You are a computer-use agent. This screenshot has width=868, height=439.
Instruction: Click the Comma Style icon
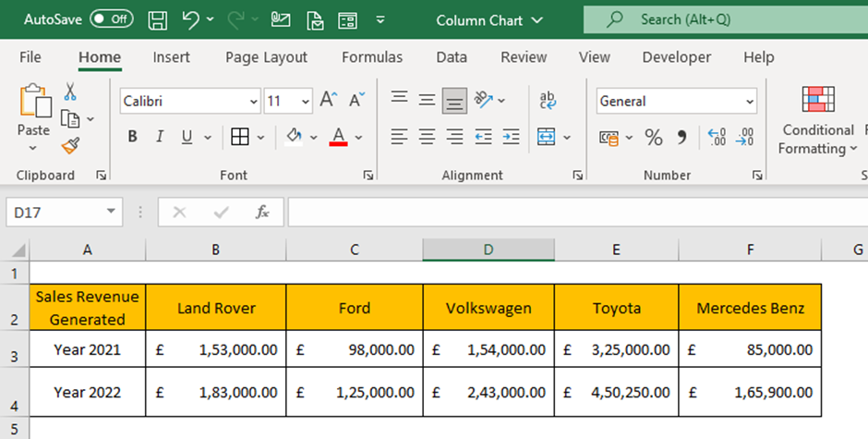click(681, 137)
